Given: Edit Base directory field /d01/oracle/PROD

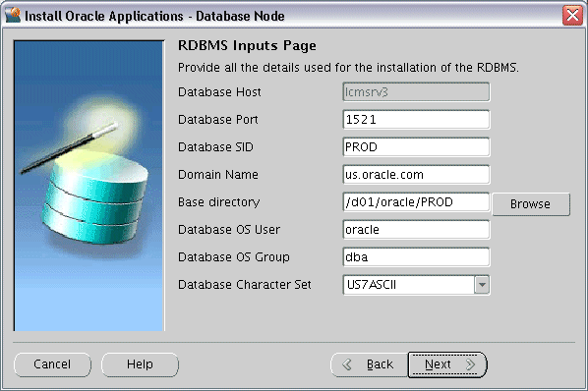Looking at the screenshot, I should click(x=416, y=201).
